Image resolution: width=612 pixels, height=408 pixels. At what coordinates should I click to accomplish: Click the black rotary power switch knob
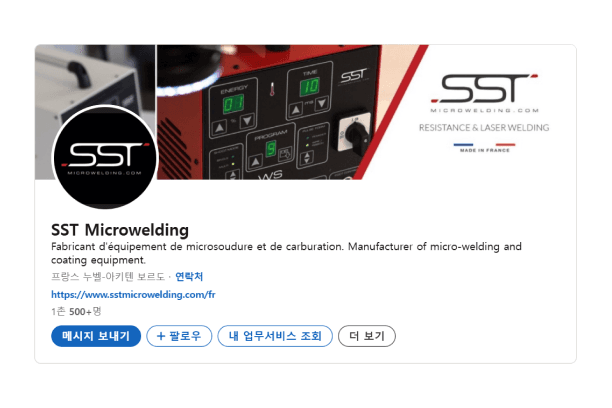(356, 133)
